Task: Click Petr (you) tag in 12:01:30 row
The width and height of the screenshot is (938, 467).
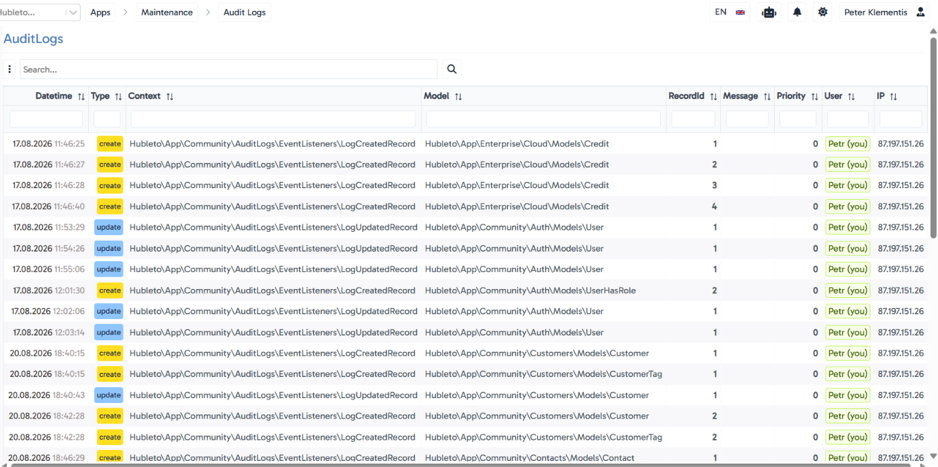Action: click(x=848, y=291)
